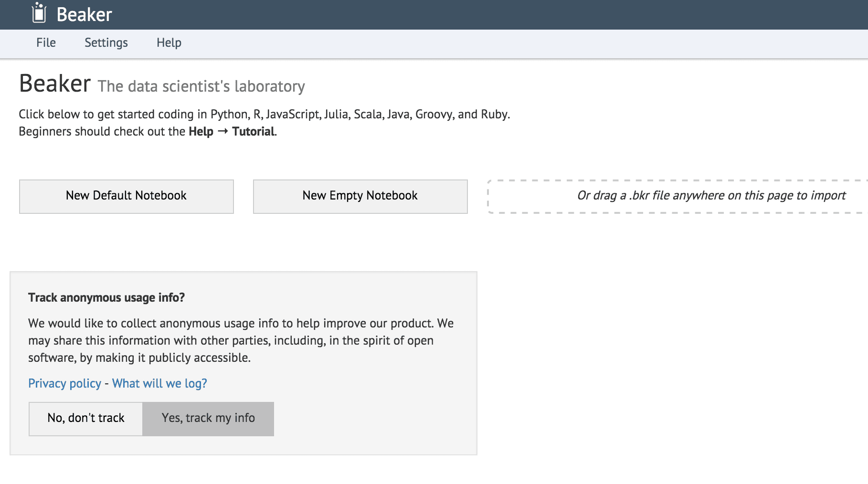Click the Beaker logo icon
The image size is (868, 484).
click(39, 13)
